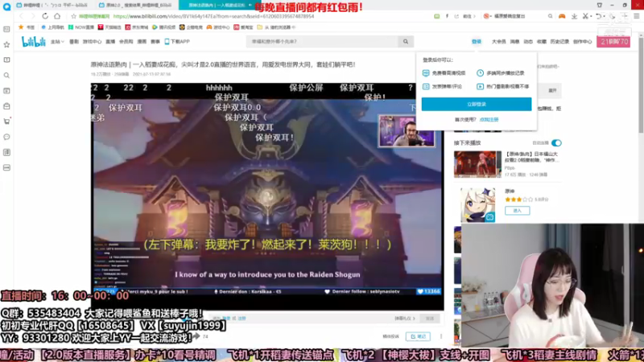The height and width of the screenshot is (362, 644).
Task: Click the browser back arrow
Action: point(22,16)
